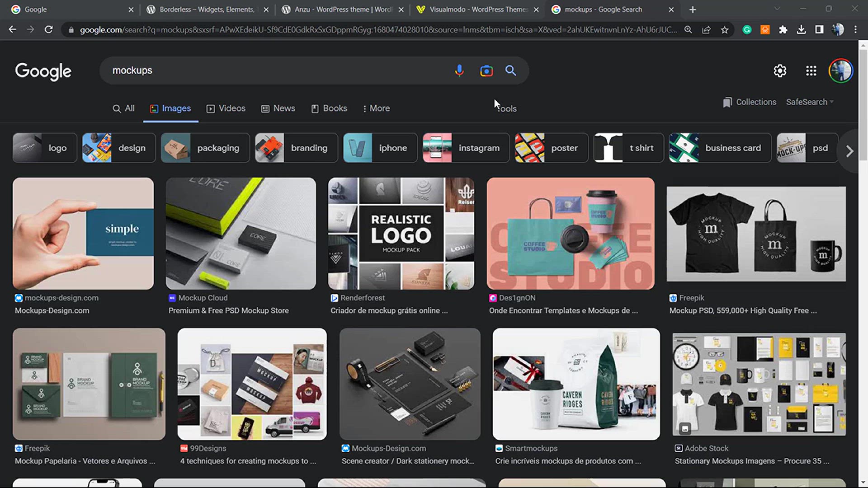Screen dimensions: 868x488
Task: Filter images by design chip
Action: [x=119, y=148]
